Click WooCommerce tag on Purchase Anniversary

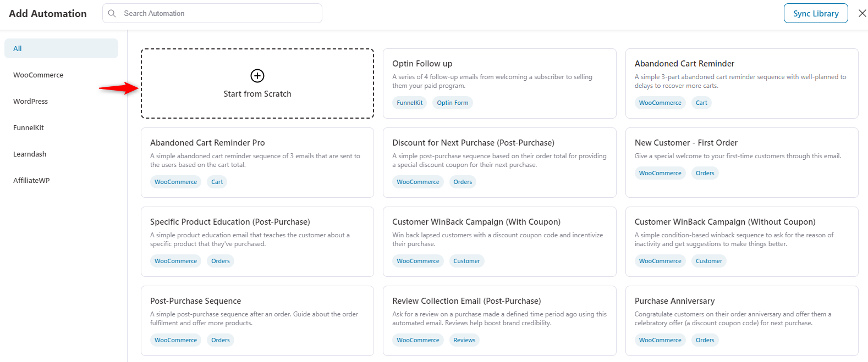click(660, 340)
